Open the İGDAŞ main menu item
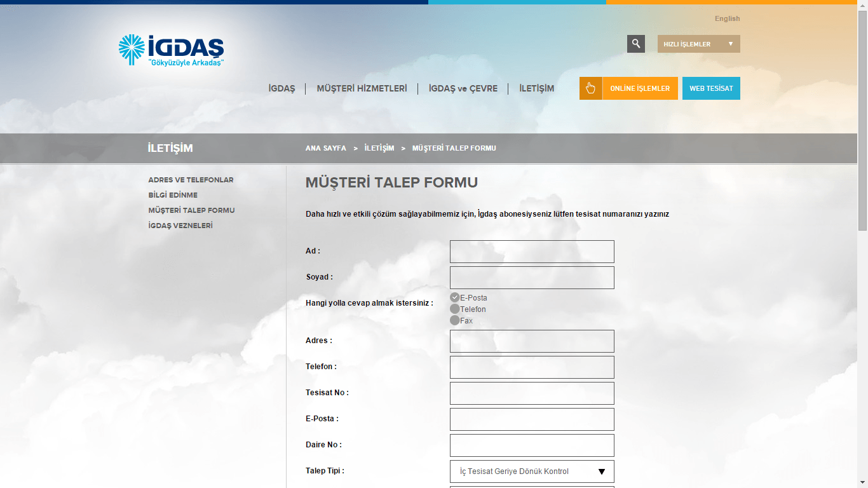The width and height of the screenshot is (868, 488). (281, 88)
